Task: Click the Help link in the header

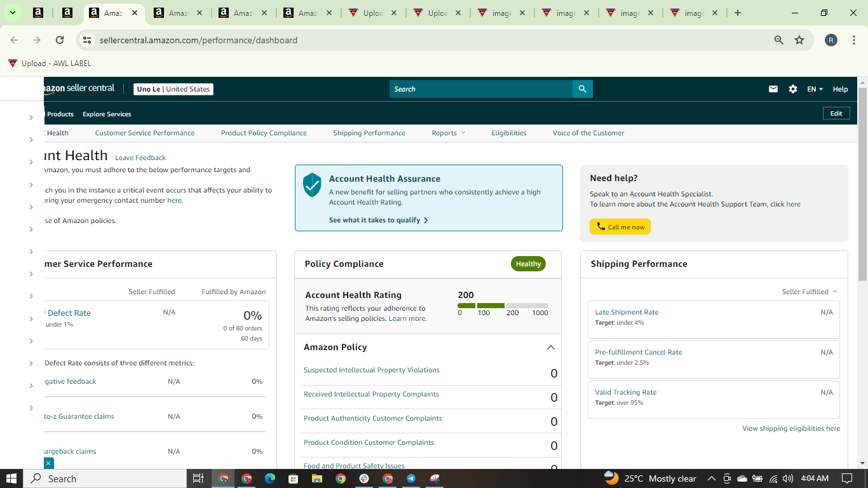Action: tap(840, 89)
